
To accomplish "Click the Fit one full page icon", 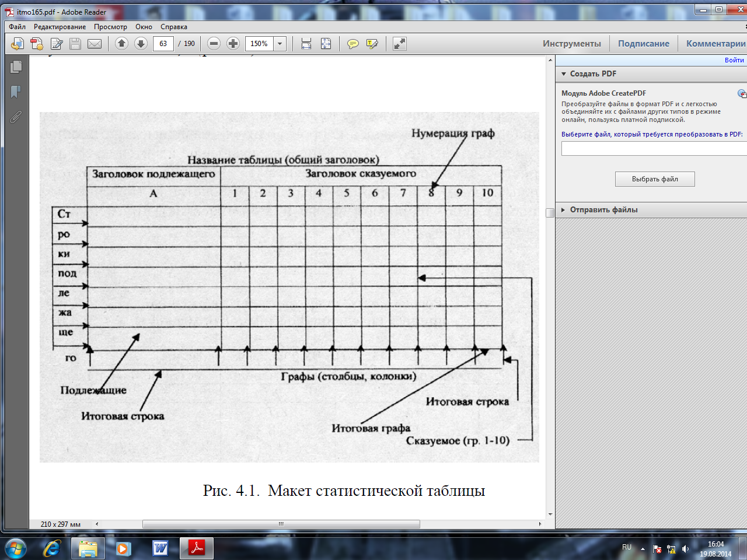I will (326, 44).
